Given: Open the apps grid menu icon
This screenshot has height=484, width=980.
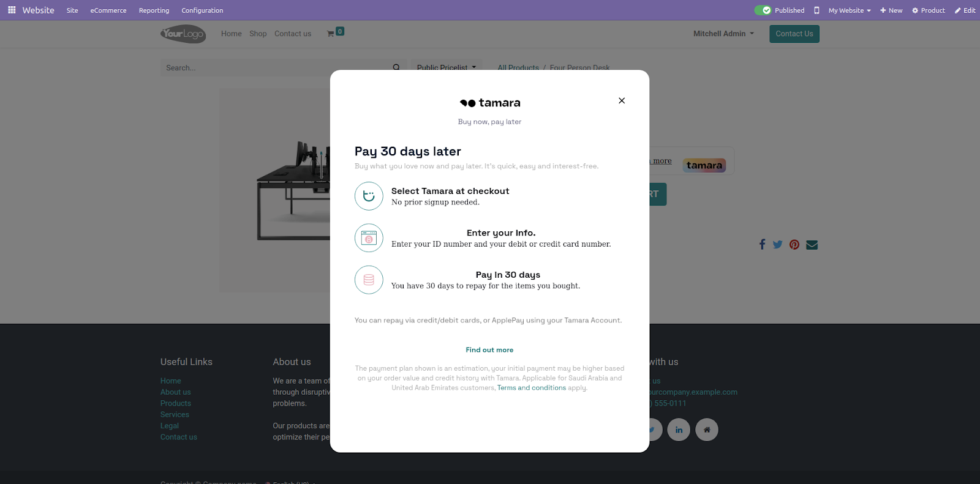Looking at the screenshot, I should (x=12, y=10).
